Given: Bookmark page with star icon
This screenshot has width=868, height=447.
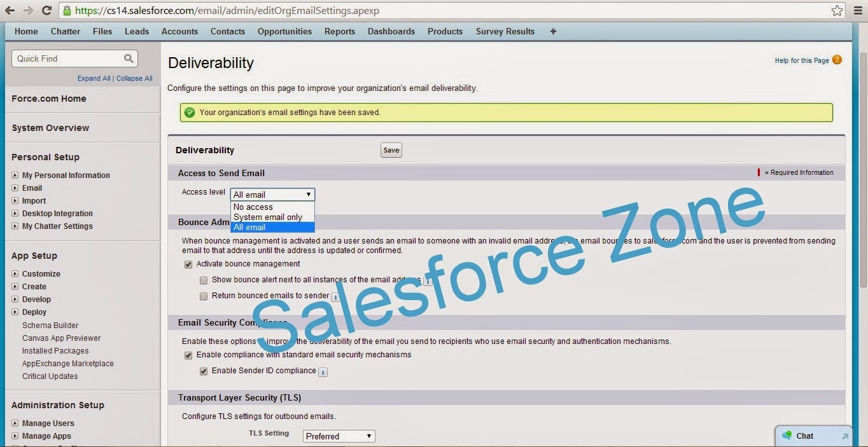Looking at the screenshot, I should pos(837,10).
